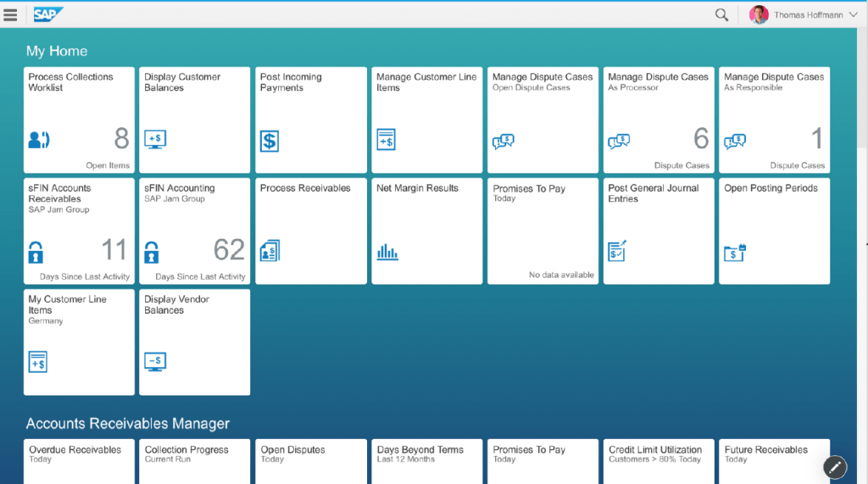Click the Process Collections Worklist person icon

pyautogui.click(x=39, y=140)
